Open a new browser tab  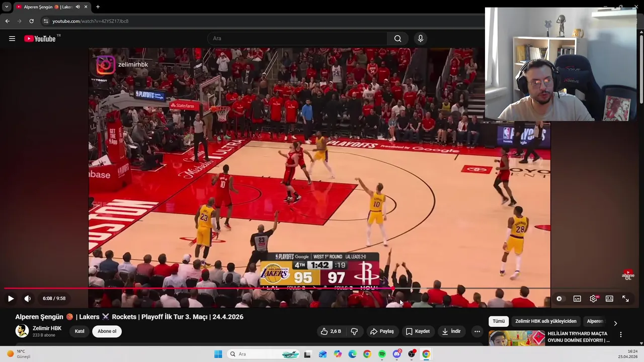[x=98, y=7]
